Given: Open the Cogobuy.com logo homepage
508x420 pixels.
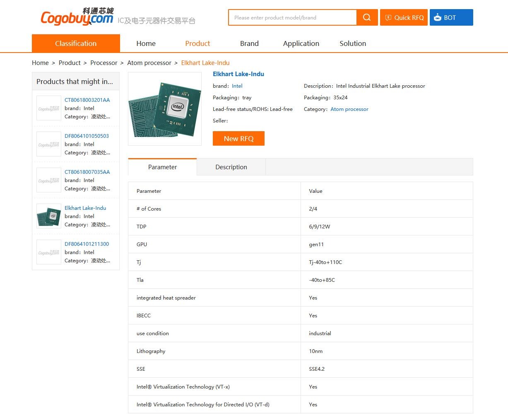Looking at the screenshot, I should coord(77,17).
